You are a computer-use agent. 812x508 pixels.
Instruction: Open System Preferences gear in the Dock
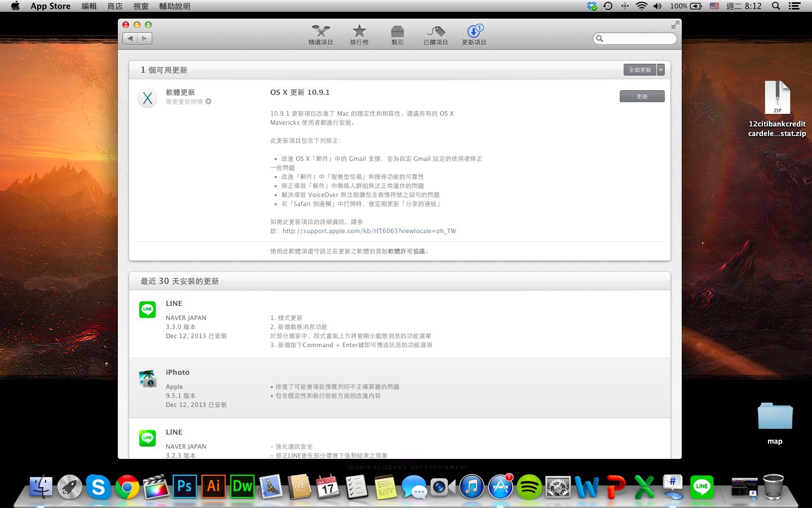(x=558, y=487)
